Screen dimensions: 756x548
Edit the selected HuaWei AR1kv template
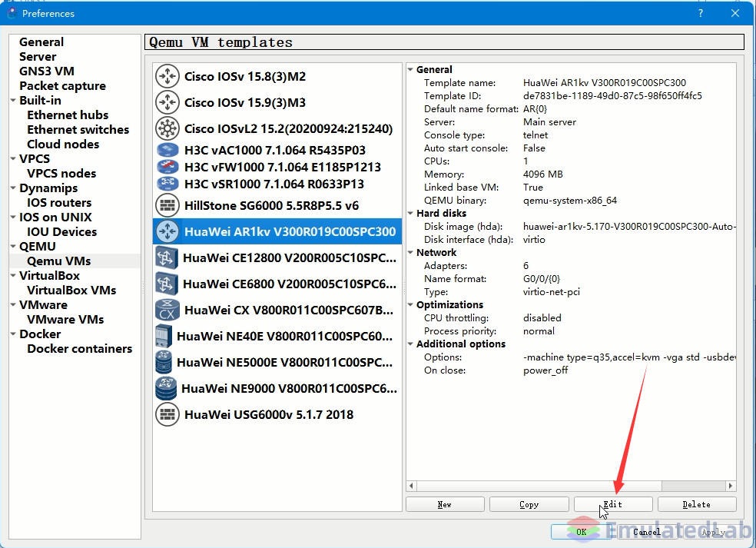pyautogui.click(x=613, y=505)
